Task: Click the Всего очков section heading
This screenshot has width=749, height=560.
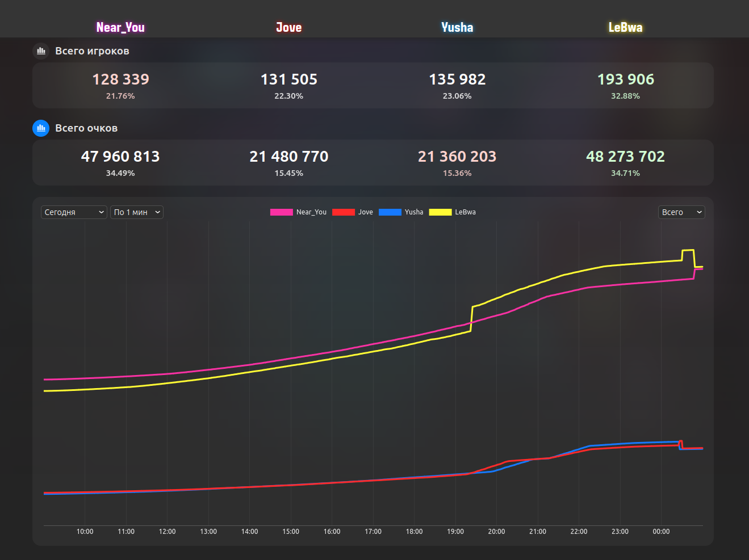Action: [x=86, y=128]
